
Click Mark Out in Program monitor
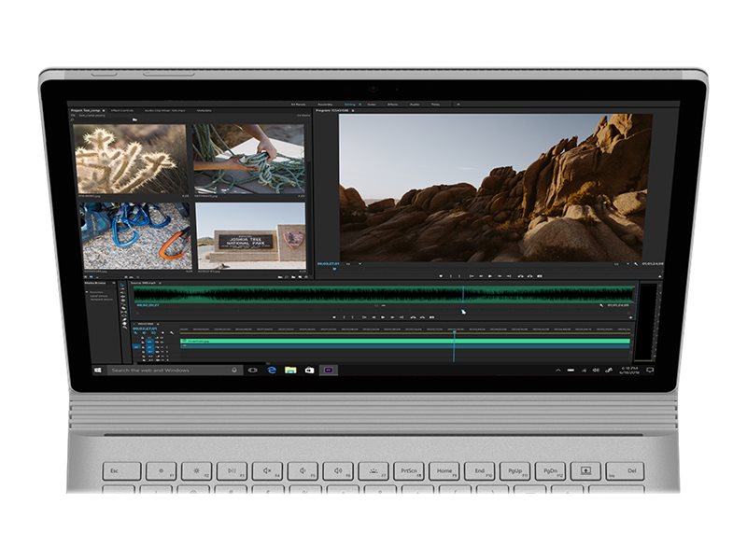pos(459,276)
